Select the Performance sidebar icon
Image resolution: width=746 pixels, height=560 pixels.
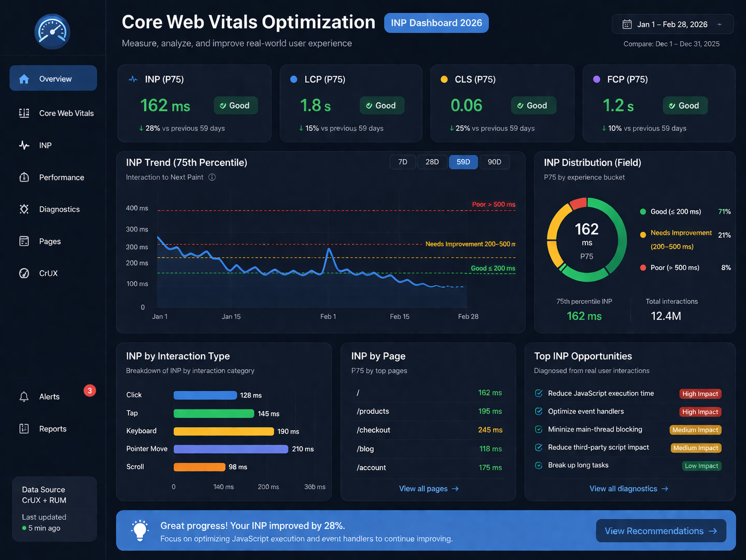tap(24, 177)
